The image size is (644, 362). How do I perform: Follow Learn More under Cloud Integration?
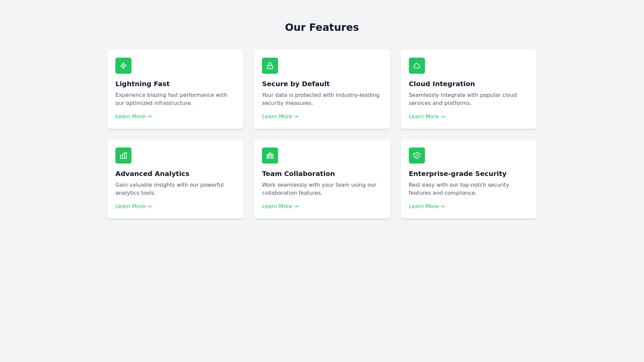point(427,117)
